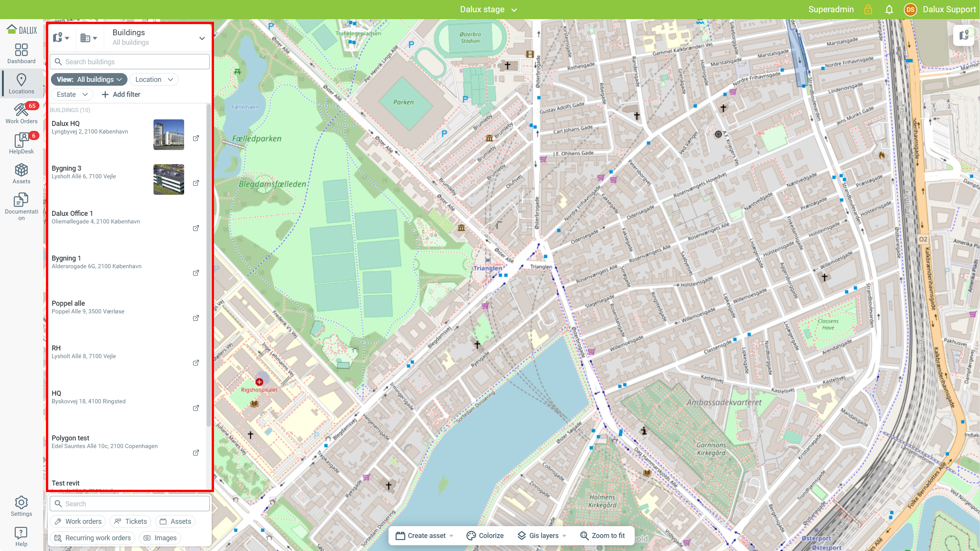The height and width of the screenshot is (551, 980).
Task: Open map view selector icon
Action: click(x=61, y=37)
